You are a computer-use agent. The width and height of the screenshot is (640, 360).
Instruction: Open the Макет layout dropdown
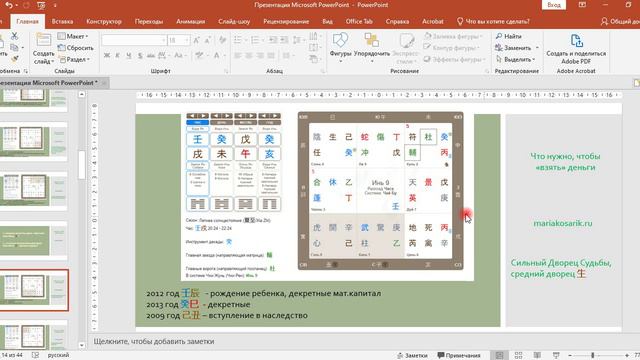73,36
